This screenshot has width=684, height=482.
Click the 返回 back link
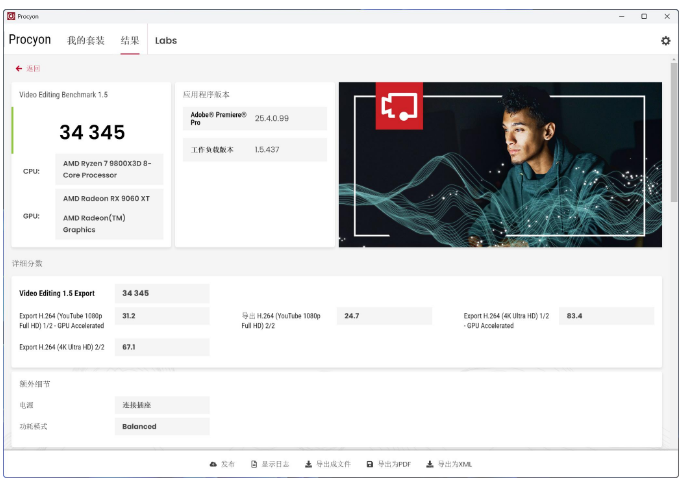(33, 69)
